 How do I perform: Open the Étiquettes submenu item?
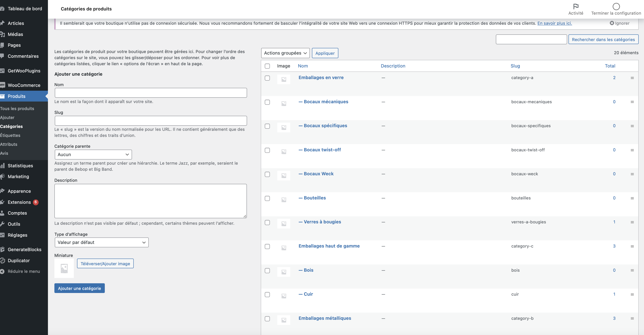(x=10, y=136)
